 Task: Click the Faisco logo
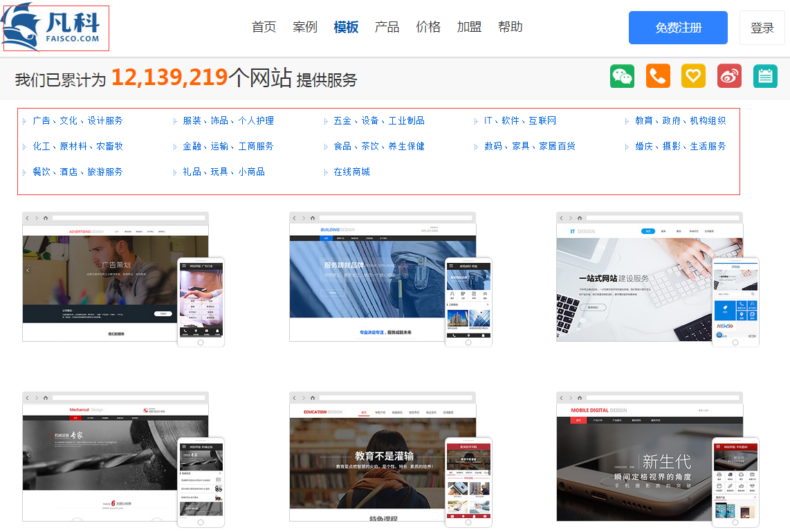point(55,28)
